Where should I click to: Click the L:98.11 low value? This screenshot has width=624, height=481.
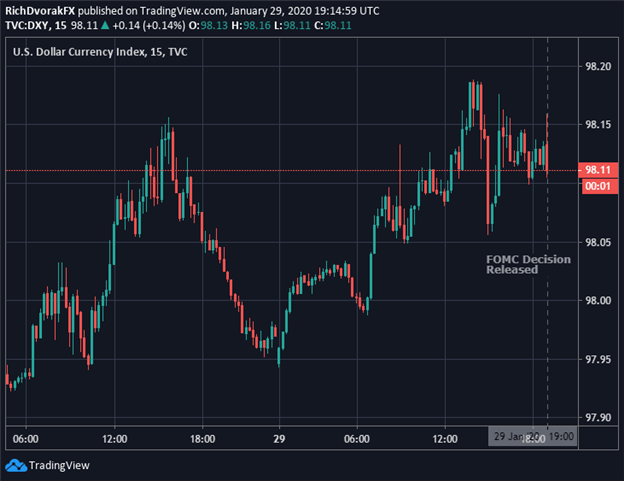tap(292, 25)
